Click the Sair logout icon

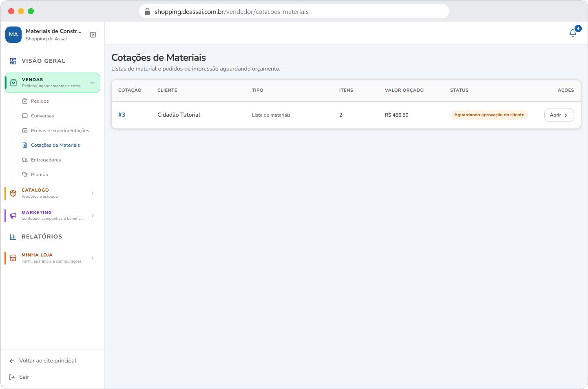coord(12,377)
